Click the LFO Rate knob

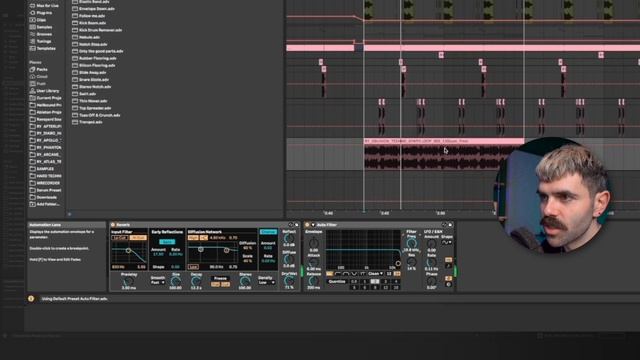tap(431, 262)
